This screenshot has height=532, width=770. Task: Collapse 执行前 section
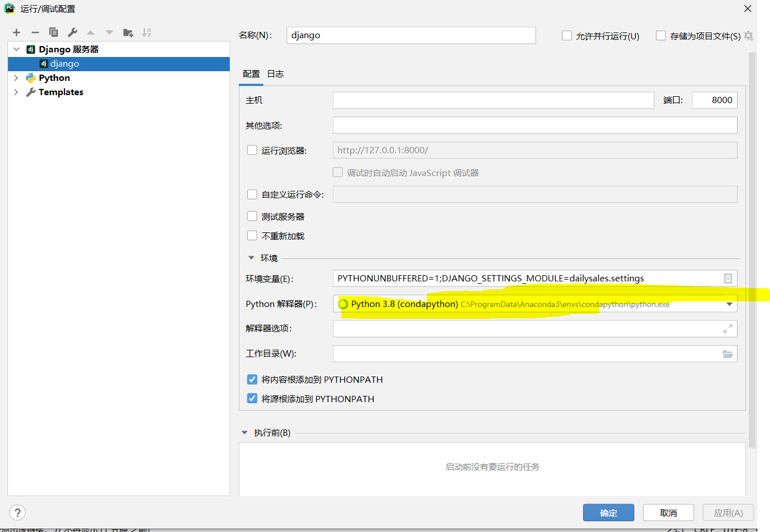point(245,433)
